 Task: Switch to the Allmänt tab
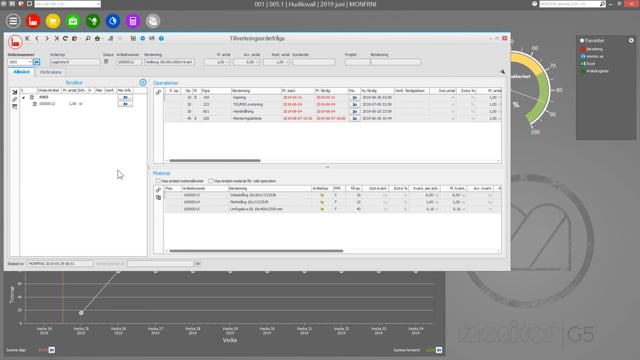(21, 72)
